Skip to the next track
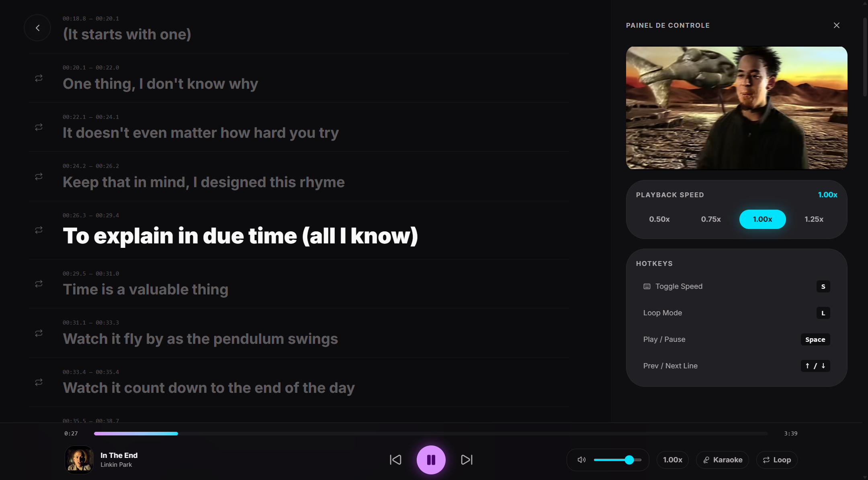Viewport: 868px width, 480px height. coord(467,460)
